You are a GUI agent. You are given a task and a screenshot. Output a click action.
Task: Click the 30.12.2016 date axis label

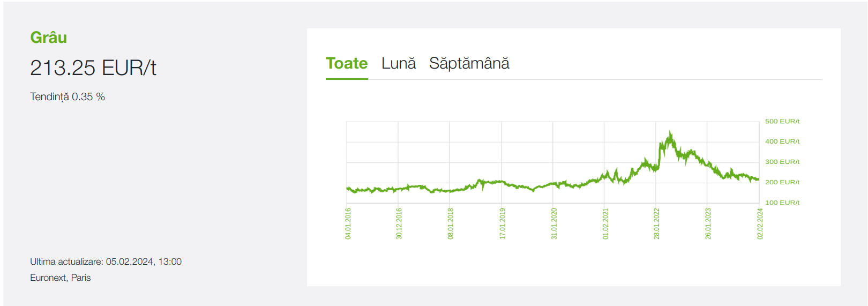coord(399,223)
